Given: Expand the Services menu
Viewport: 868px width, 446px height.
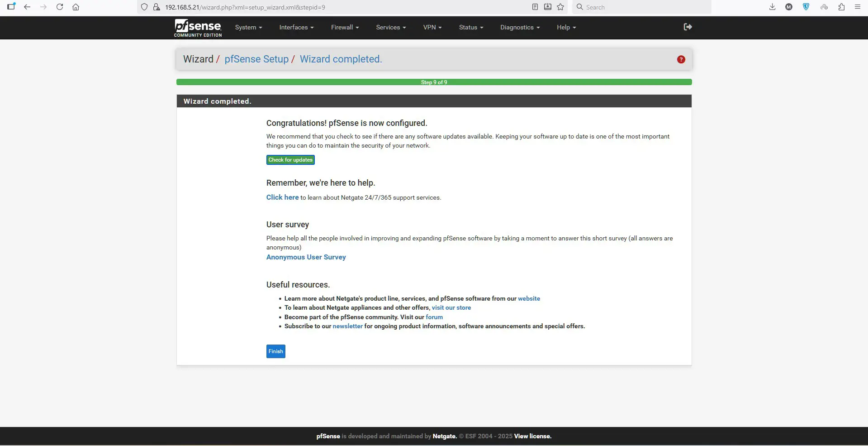Looking at the screenshot, I should point(391,28).
